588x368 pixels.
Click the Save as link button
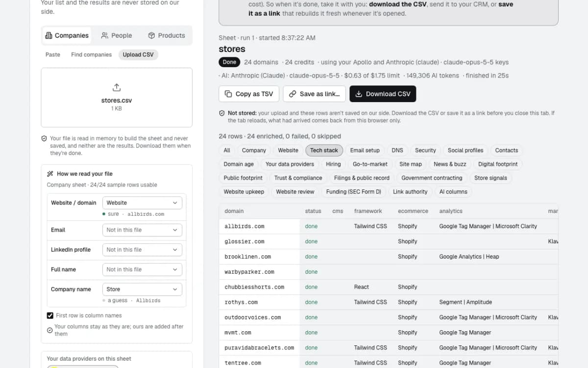[x=315, y=94]
